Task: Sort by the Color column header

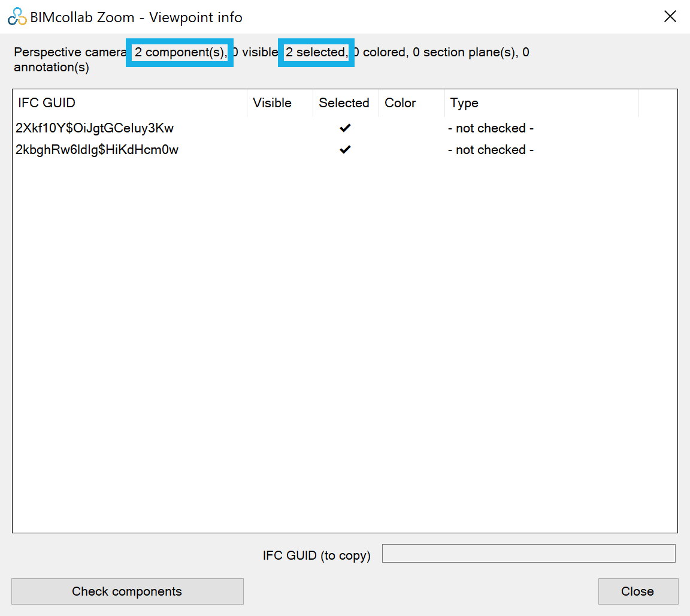Action: pyautogui.click(x=411, y=103)
